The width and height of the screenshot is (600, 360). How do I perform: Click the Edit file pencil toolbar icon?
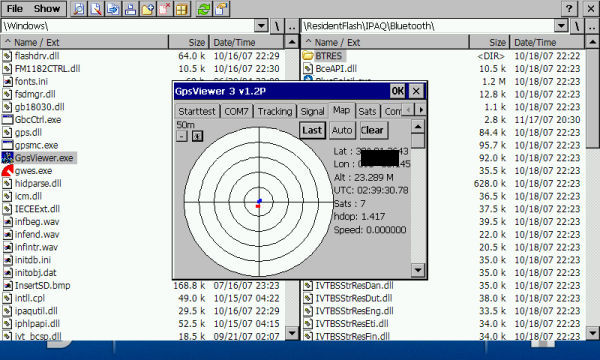pyautogui.click(x=96, y=9)
